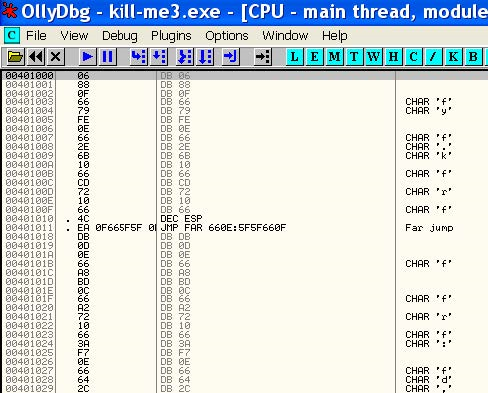Show Threads window with T button
Image resolution: width=488 pixels, height=393 pixels.
point(354,57)
